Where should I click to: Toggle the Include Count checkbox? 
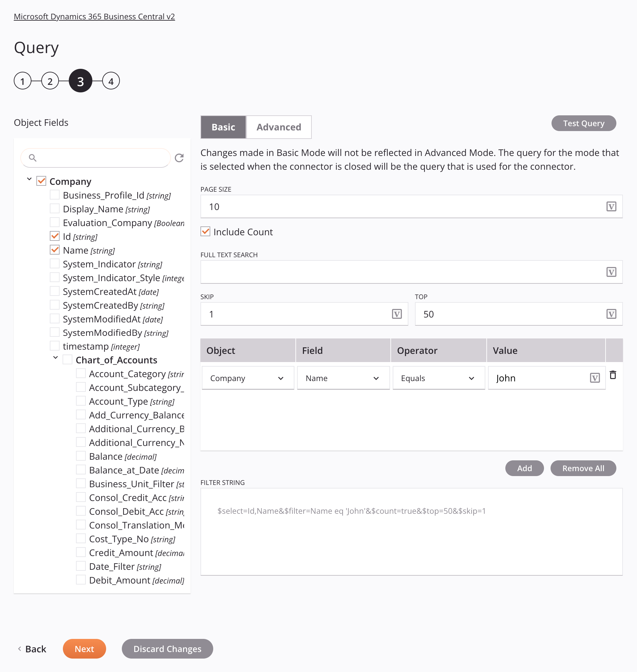(x=205, y=231)
